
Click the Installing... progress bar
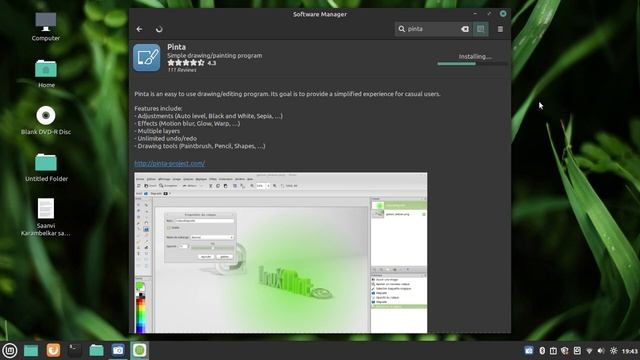472,64
